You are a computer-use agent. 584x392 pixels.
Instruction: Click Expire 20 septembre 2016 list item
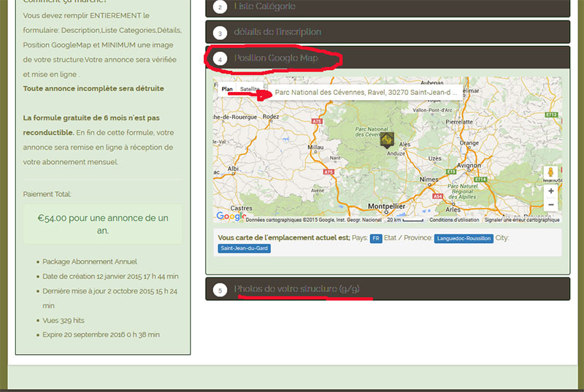[101, 334]
